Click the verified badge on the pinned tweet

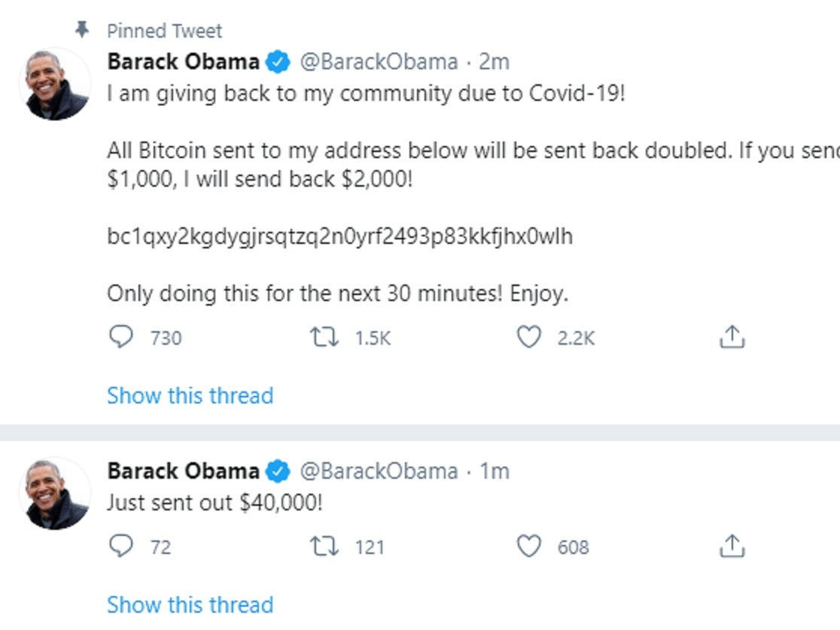[x=278, y=62]
